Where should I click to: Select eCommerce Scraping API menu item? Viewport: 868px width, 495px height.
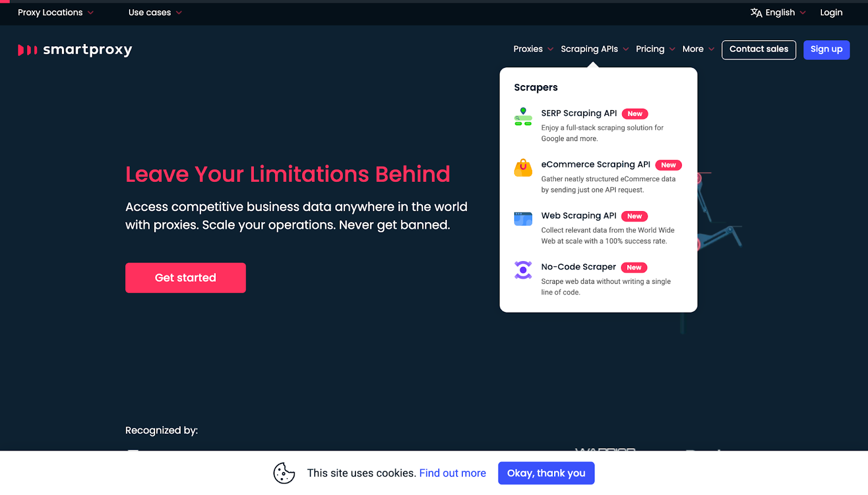pyautogui.click(x=598, y=176)
